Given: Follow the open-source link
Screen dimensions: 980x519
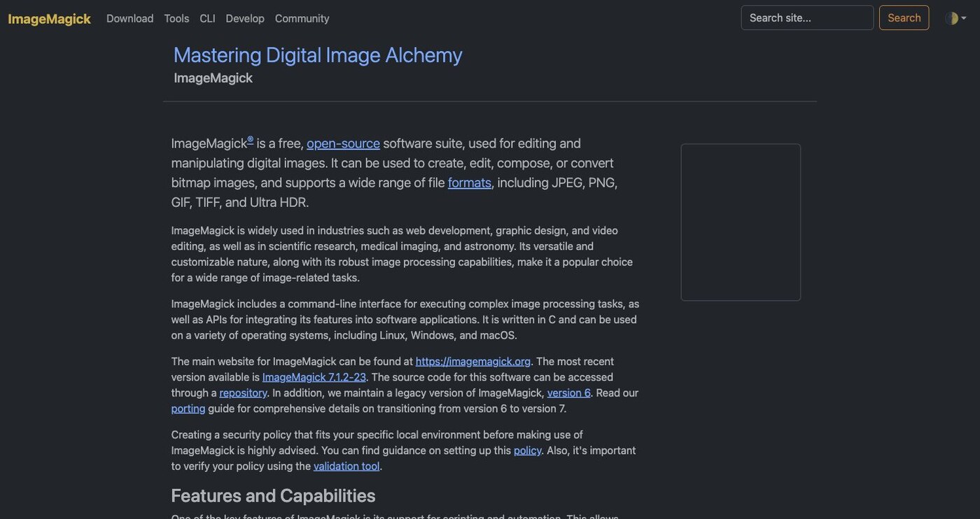Looking at the screenshot, I should click(x=343, y=143).
